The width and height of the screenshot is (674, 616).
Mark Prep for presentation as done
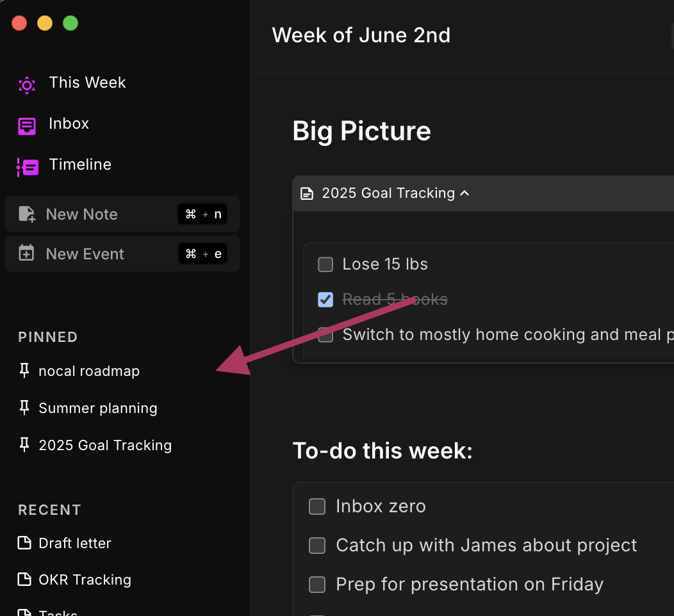(x=317, y=585)
